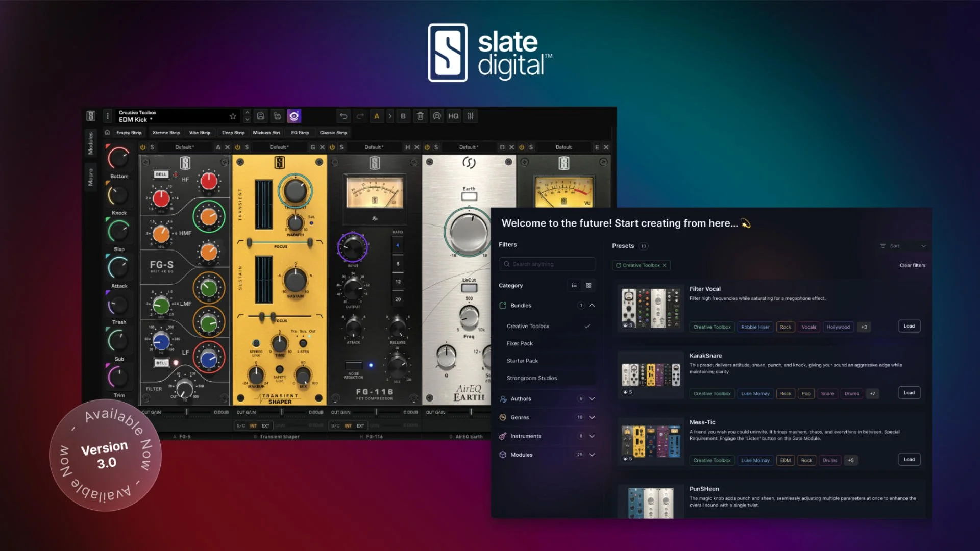Viewport: 980px width, 551px height.
Task: Switch presets panel to grid view
Action: click(x=589, y=286)
